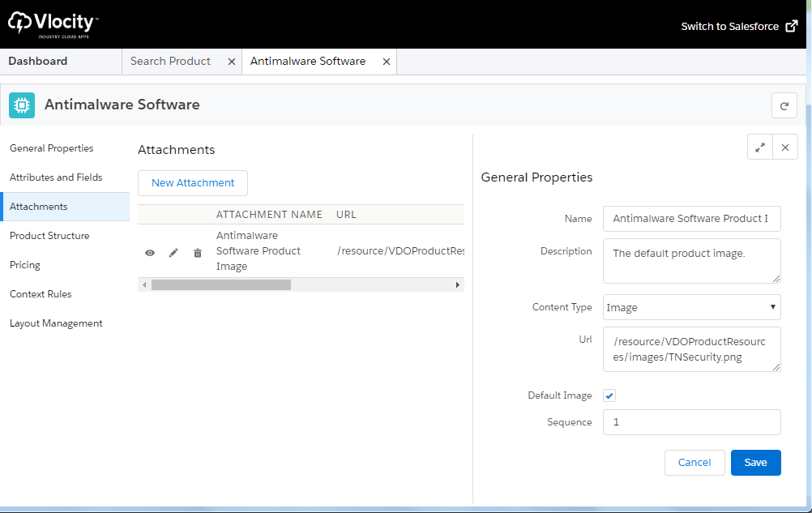812x513 pixels.
Task: Switch to the Dashboard tab
Action: (x=38, y=61)
